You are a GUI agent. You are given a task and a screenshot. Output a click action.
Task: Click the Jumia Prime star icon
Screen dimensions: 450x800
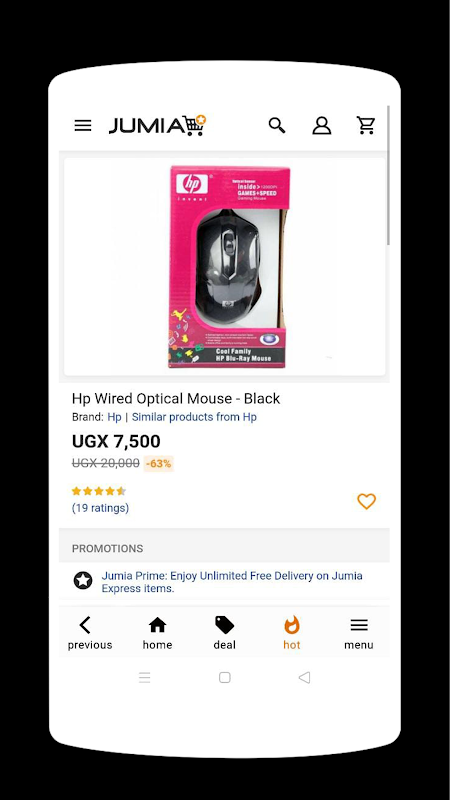pyautogui.click(x=83, y=581)
